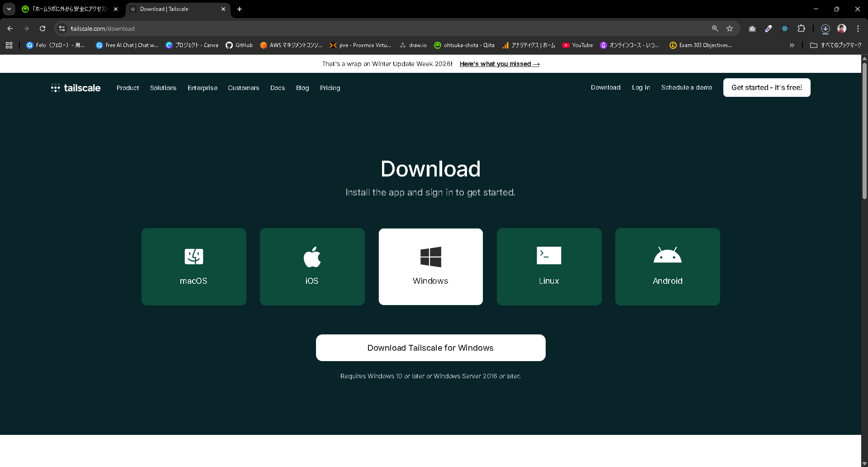Select the Linux download card
868x467 pixels.
pyautogui.click(x=549, y=267)
